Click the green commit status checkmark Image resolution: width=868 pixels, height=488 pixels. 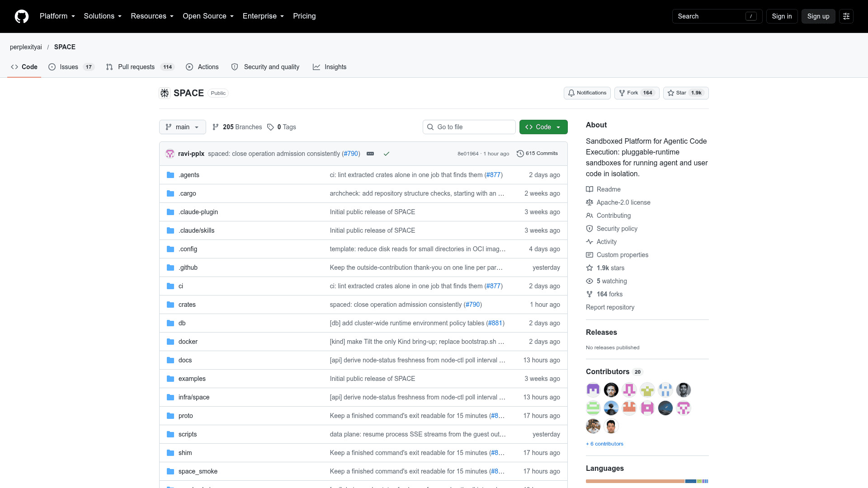pyautogui.click(x=387, y=154)
